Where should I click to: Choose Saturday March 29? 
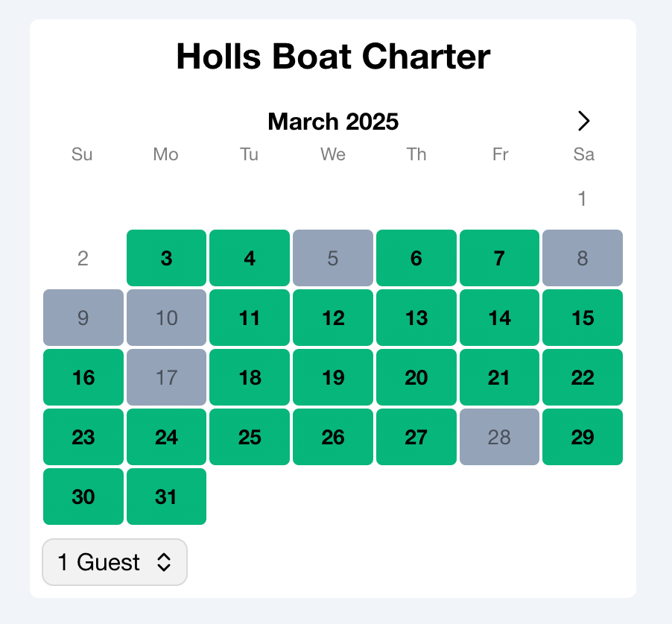tap(583, 437)
